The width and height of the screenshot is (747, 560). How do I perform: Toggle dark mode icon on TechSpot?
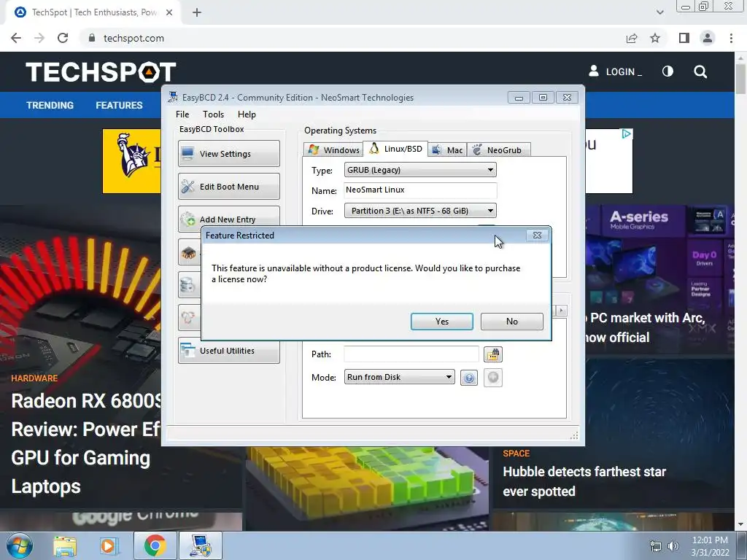tap(668, 71)
